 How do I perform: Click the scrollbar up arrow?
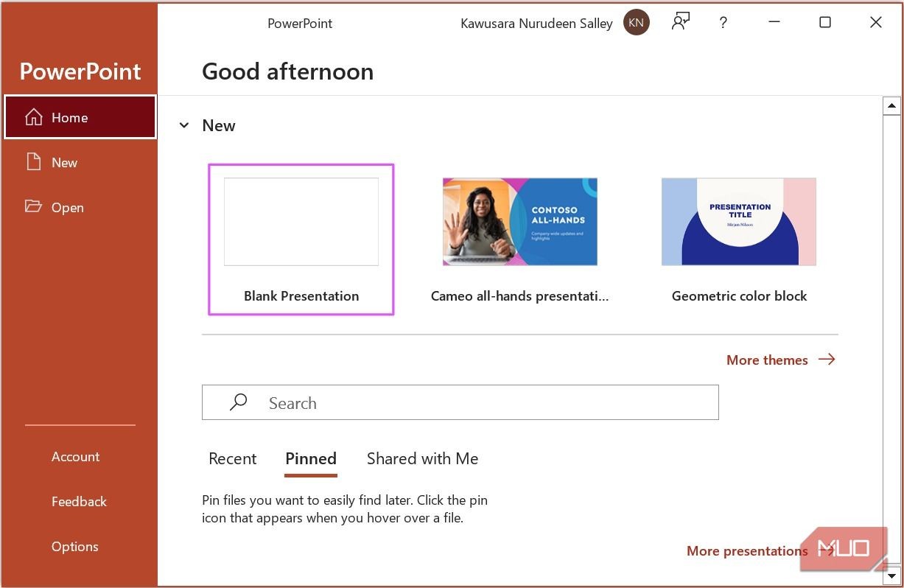pos(892,106)
